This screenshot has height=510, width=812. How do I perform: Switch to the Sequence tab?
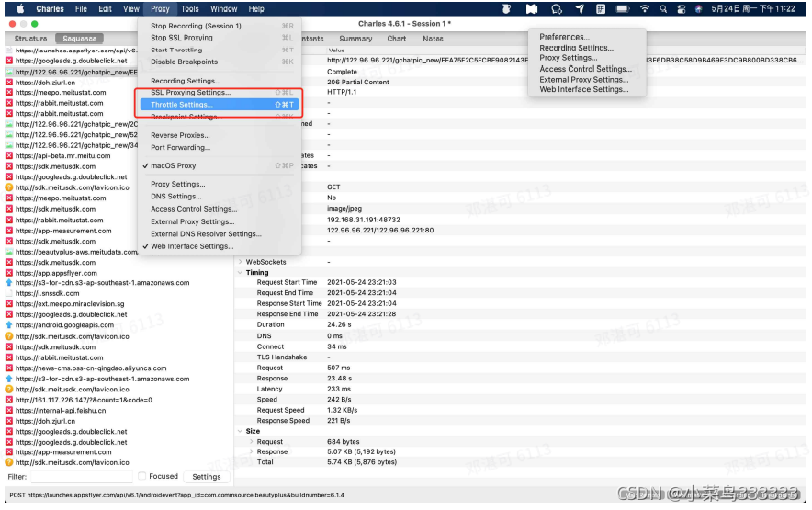79,39
